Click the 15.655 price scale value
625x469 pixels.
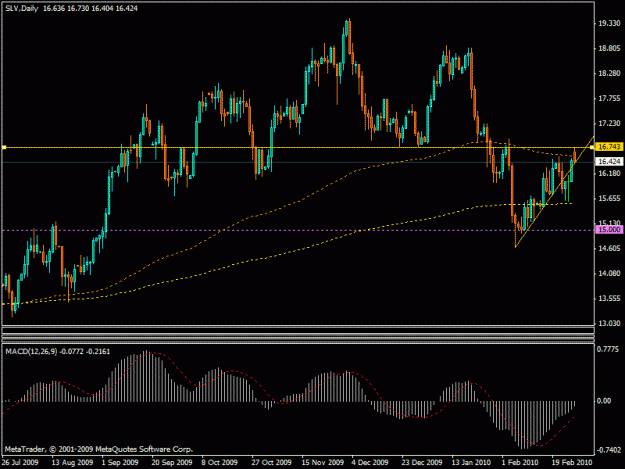tap(609, 198)
